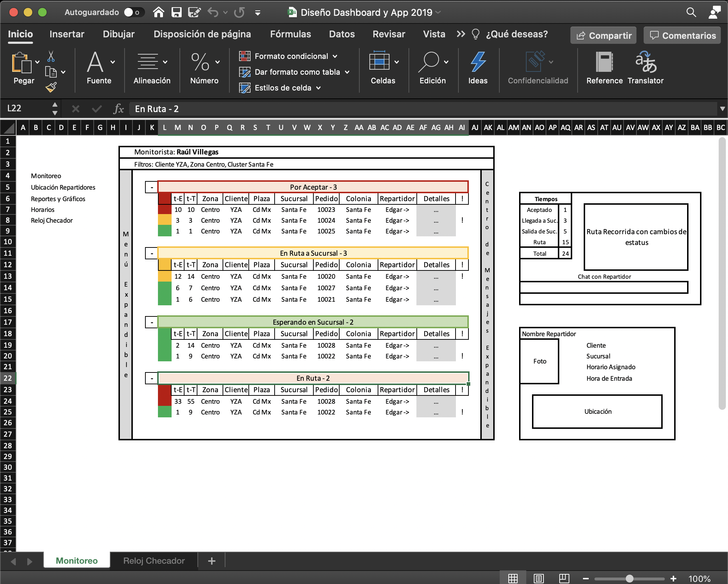Click the Save floppy disk icon
Image resolution: width=728 pixels, height=584 pixels.
[x=176, y=13]
